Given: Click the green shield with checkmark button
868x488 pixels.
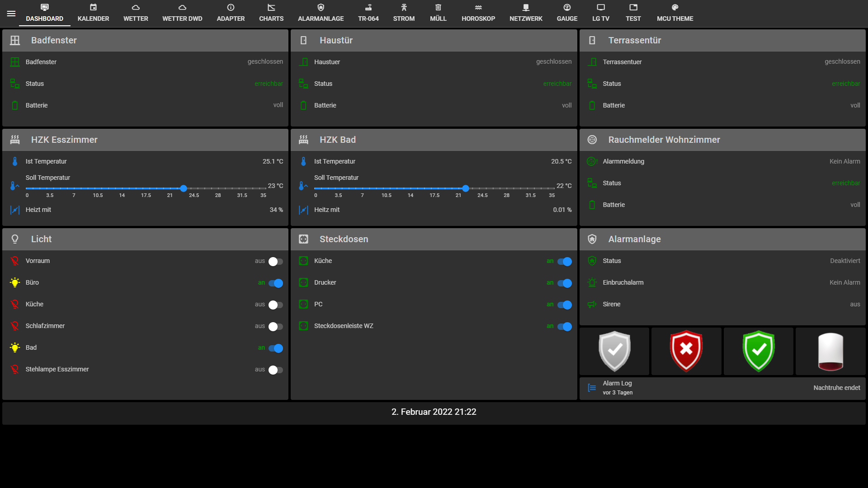Looking at the screenshot, I should click(x=759, y=351).
